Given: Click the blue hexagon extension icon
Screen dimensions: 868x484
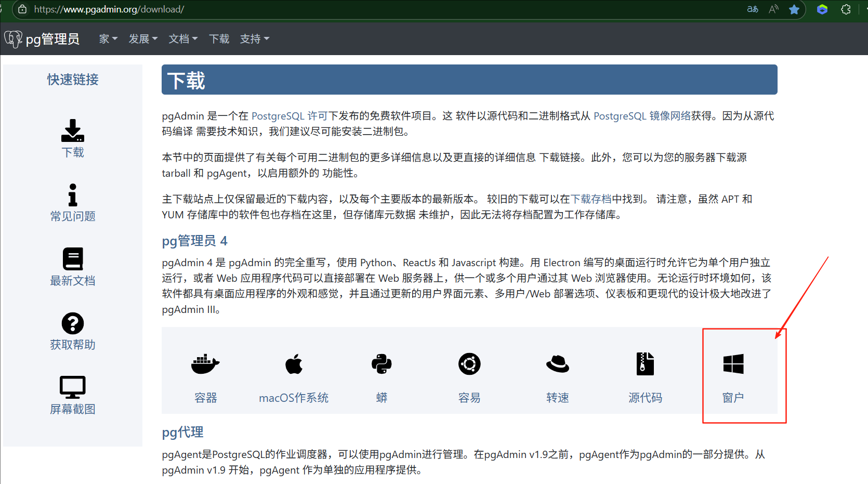Looking at the screenshot, I should [822, 9].
